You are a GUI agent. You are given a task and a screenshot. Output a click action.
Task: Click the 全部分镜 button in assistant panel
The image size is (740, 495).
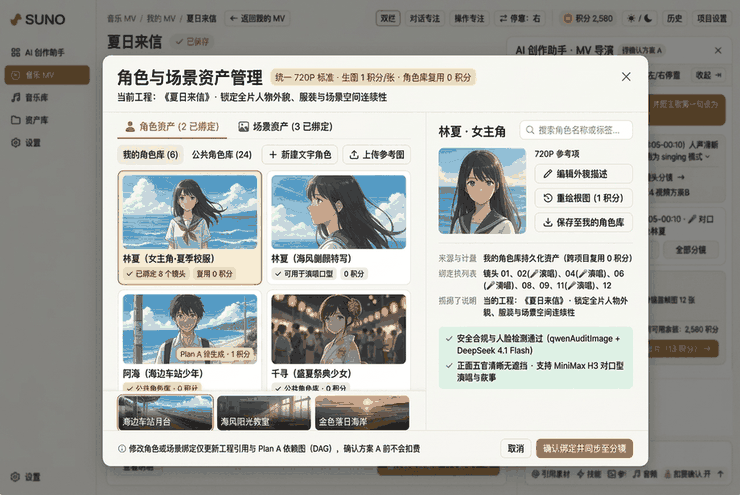click(690, 250)
